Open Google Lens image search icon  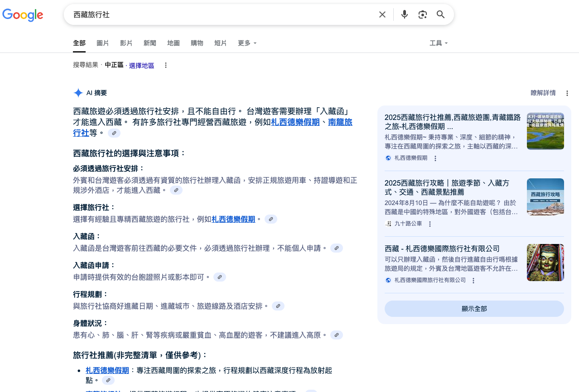coord(423,14)
